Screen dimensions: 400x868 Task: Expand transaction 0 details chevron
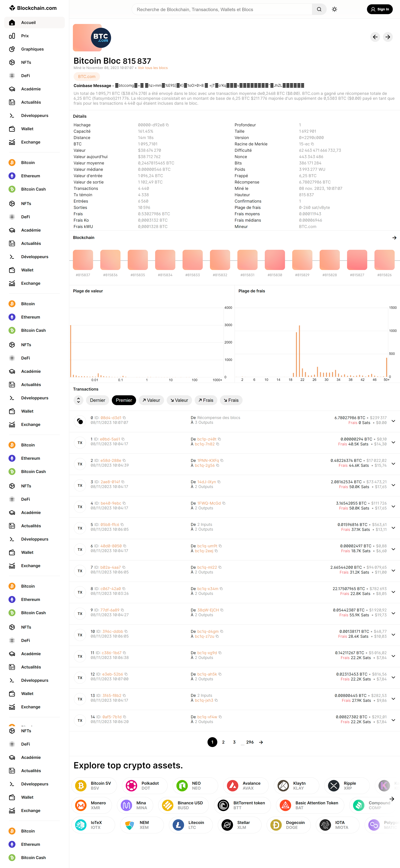click(x=393, y=421)
